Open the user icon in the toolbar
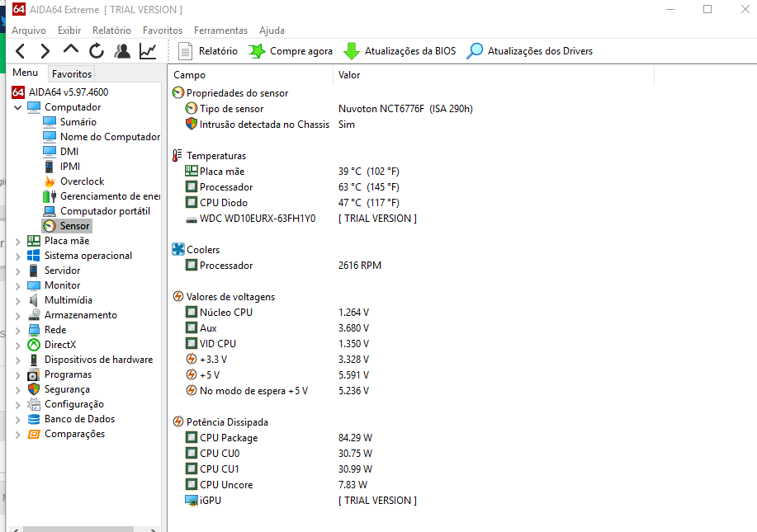 pyautogui.click(x=122, y=50)
